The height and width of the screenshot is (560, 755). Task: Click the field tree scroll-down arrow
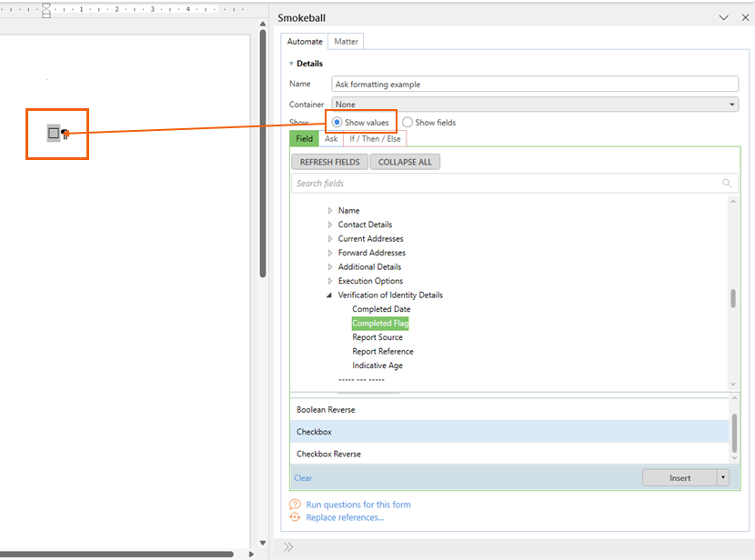pos(733,384)
